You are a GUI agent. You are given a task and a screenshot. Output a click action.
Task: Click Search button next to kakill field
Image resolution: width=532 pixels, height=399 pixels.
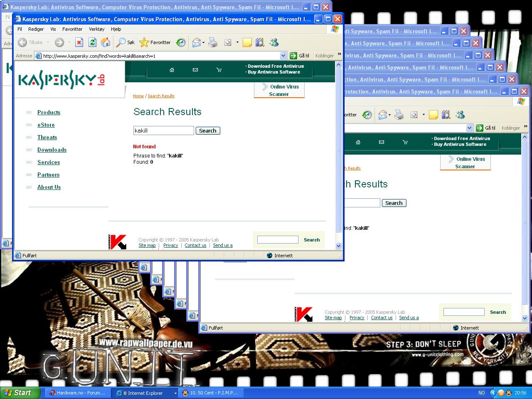click(208, 131)
